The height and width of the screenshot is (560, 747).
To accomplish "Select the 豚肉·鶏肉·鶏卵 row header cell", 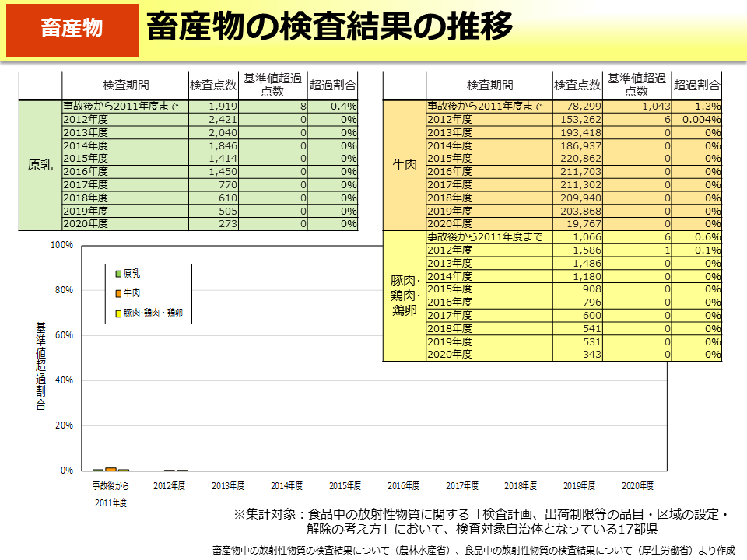I will click(404, 296).
